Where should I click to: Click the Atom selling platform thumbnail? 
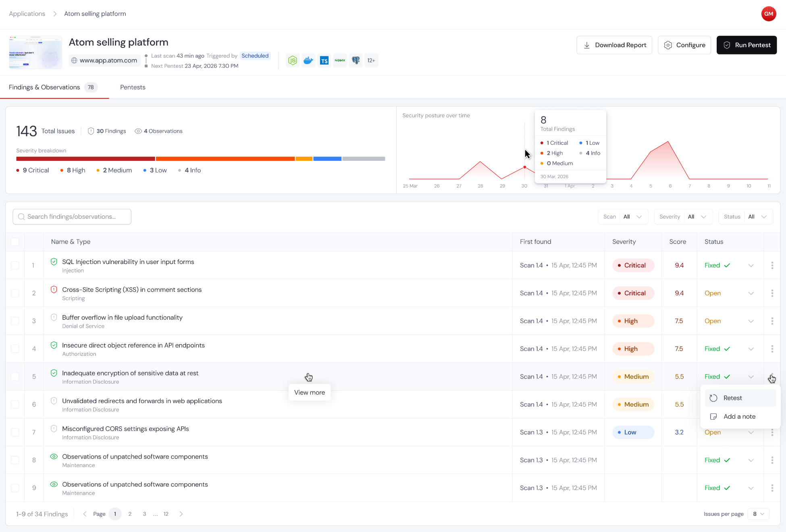tap(35, 52)
